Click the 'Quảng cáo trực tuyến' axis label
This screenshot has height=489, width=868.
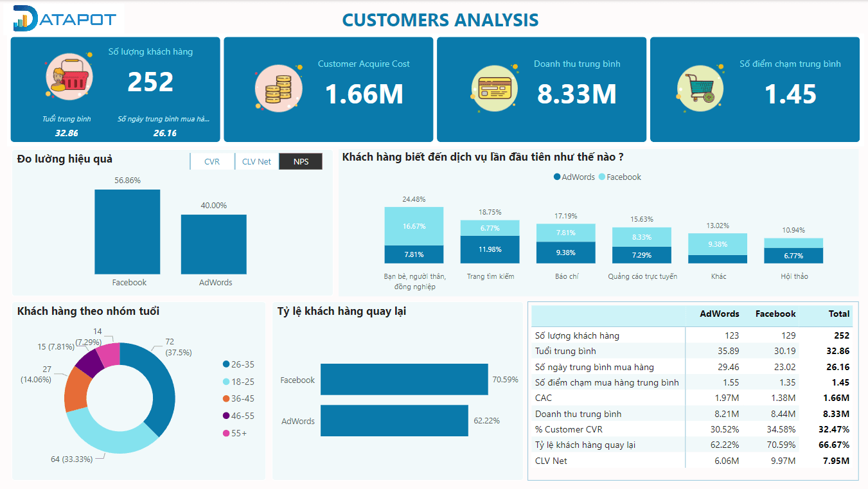pyautogui.click(x=642, y=276)
